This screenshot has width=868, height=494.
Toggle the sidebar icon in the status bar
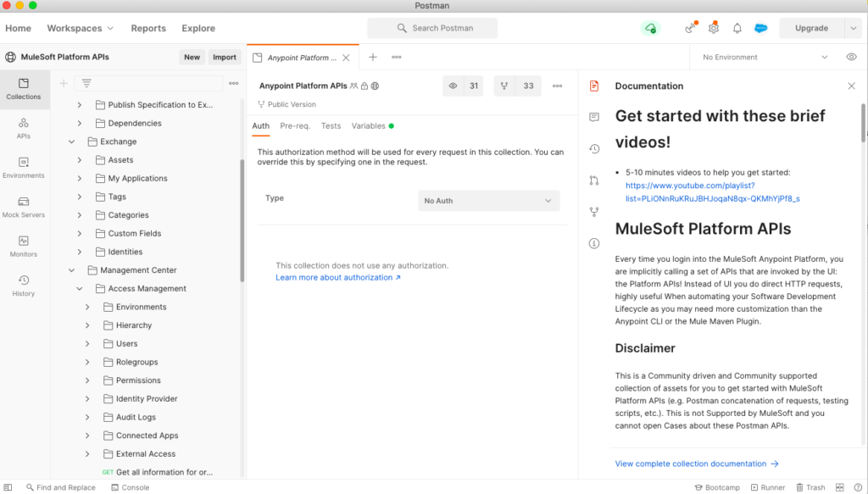pos(8,487)
